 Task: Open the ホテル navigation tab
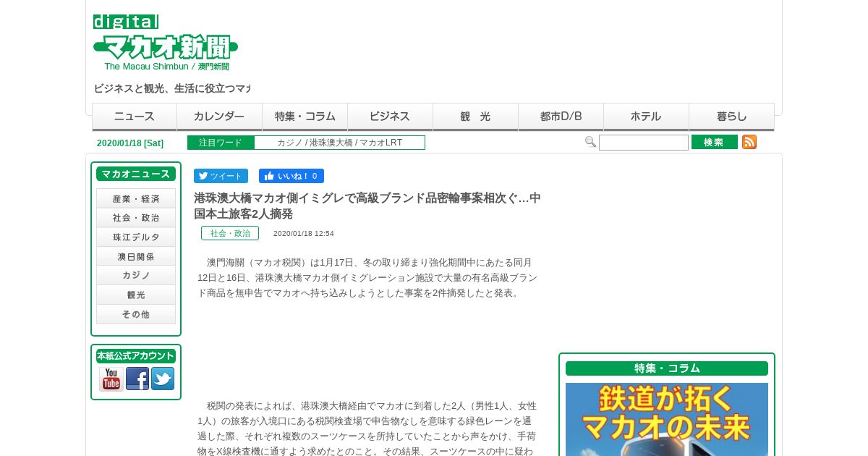point(647,117)
